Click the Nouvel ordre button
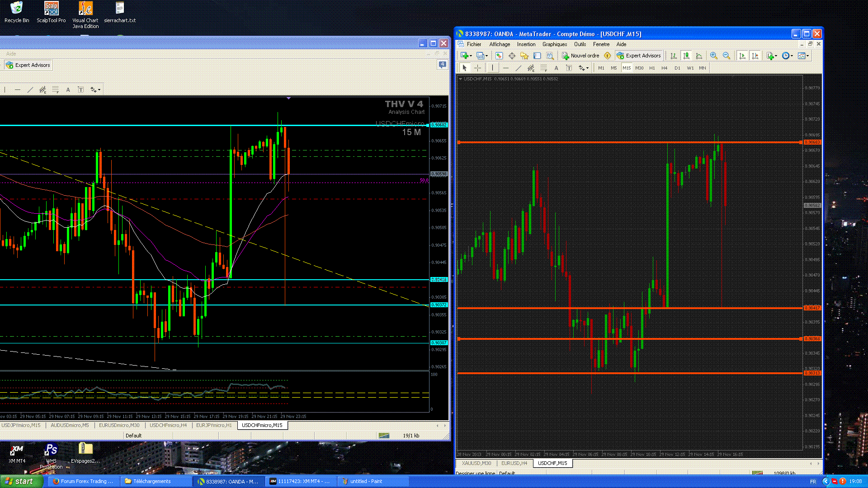 tap(580, 56)
